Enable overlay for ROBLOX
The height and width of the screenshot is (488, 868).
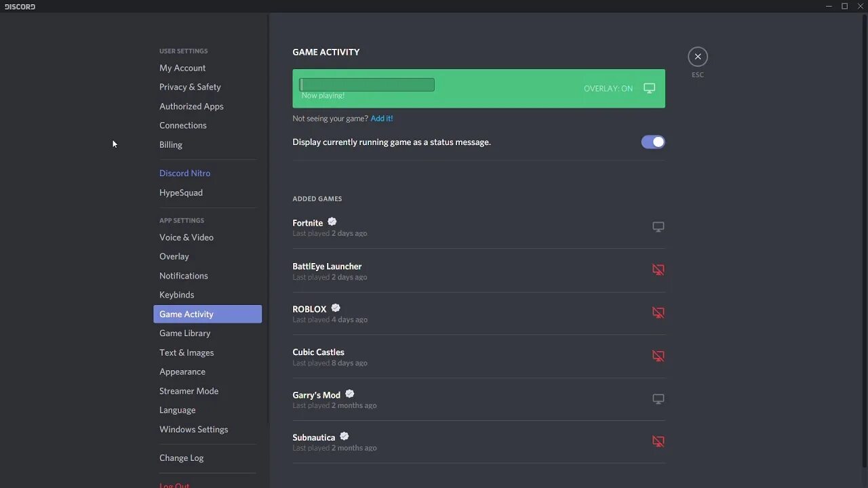click(x=658, y=313)
